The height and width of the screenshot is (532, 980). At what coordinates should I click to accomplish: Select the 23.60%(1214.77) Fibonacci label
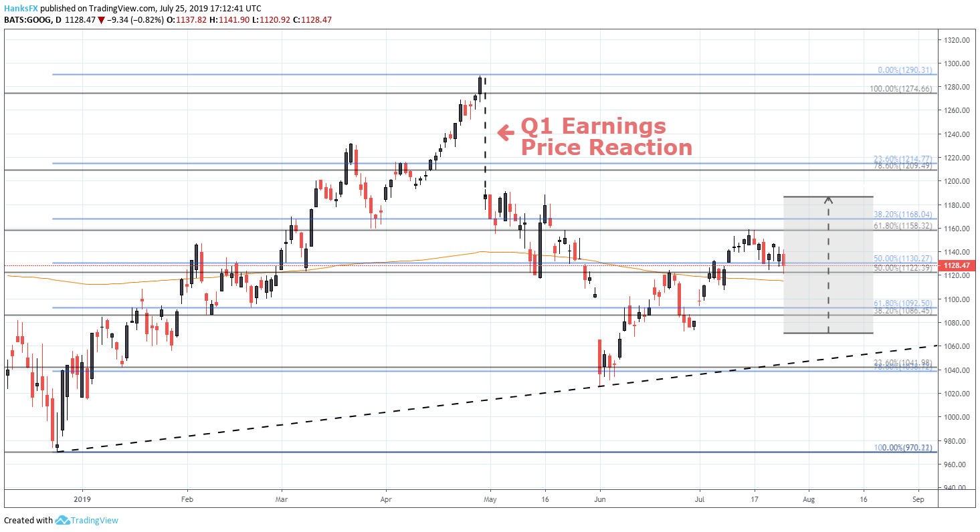[902, 158]
